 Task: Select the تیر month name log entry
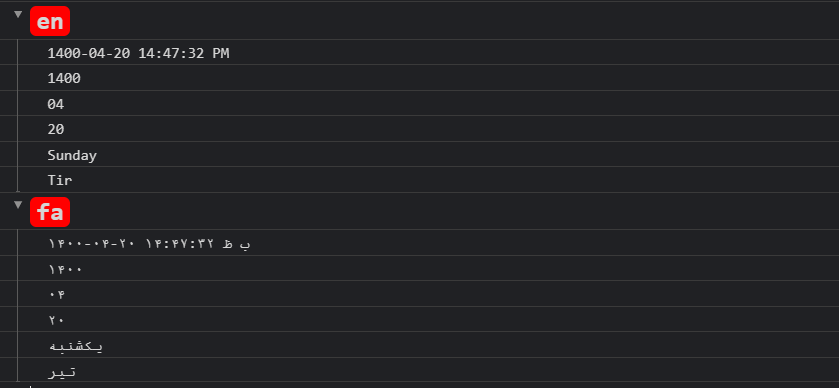[x=61, y=371]
